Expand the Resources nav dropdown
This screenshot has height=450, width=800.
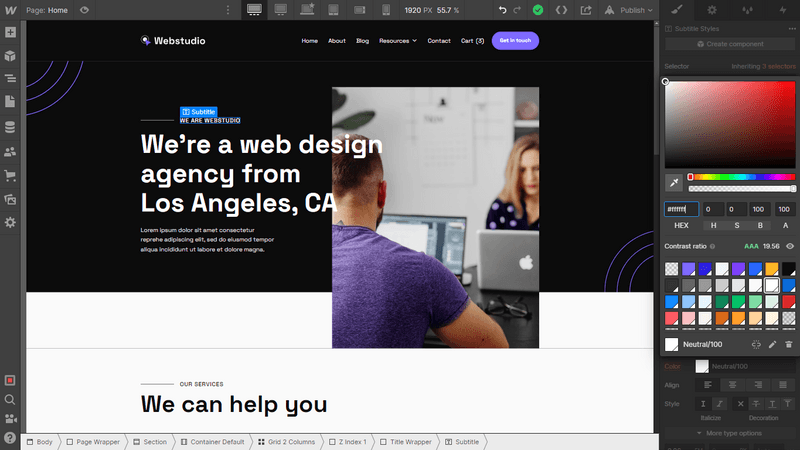pos(397,41)
